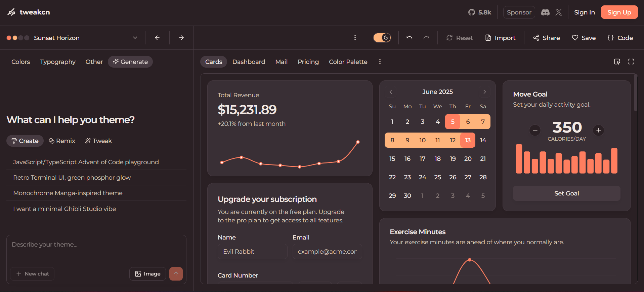Image resolution: width=644 pixels, height=292 pixels.
Task: Select the Generate tab
Action: tap(130, 62)
